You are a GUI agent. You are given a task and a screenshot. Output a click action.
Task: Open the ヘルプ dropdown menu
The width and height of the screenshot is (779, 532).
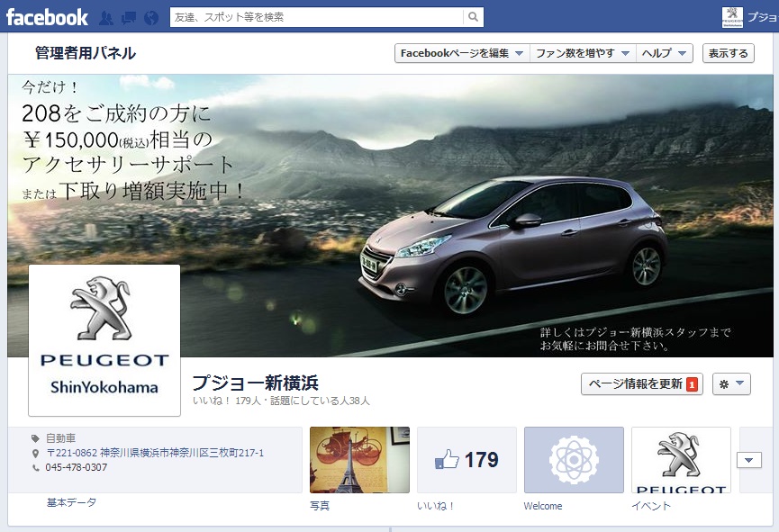coord(665,54)
